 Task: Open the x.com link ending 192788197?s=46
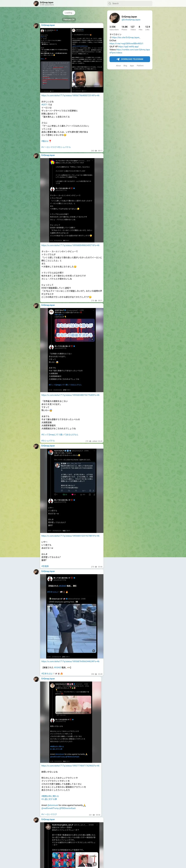70,536
